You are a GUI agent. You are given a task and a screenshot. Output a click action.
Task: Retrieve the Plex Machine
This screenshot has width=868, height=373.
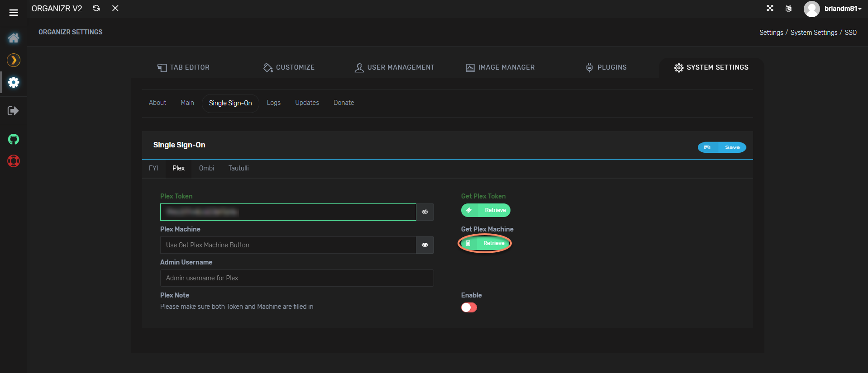click(x=485, y=243)
